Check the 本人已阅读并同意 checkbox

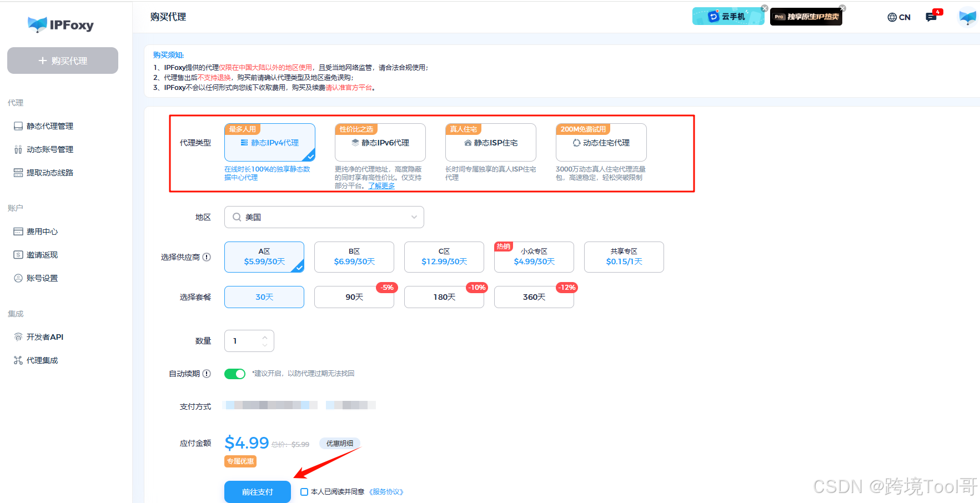coord(304,492)
